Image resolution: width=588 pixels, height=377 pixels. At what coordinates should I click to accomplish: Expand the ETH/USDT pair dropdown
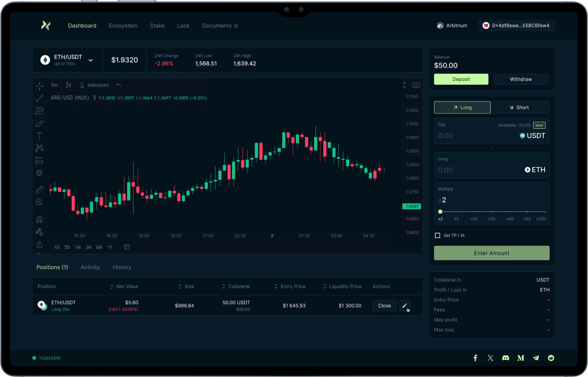click(90, 60)
